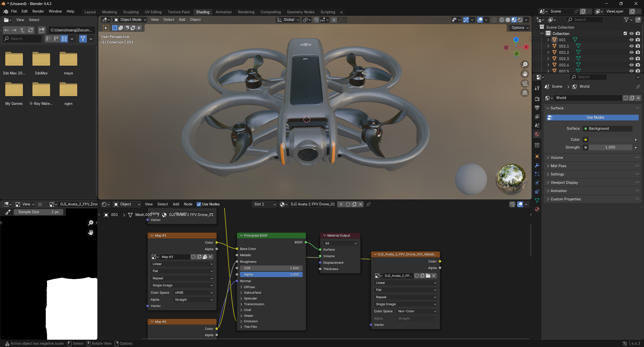Viewport: 644px width, 347px height.
Task: Switch viewport to Rendered shading
Action: 520,20
